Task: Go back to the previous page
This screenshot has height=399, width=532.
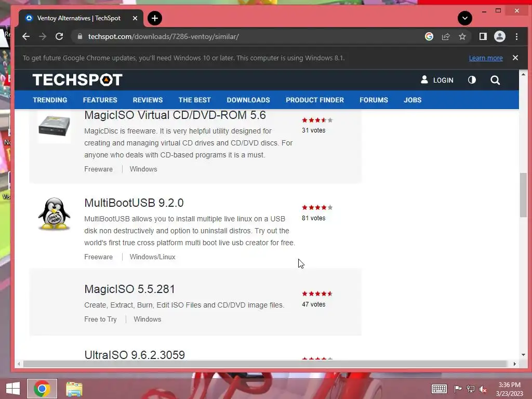Action: click(x=26, y=37)
